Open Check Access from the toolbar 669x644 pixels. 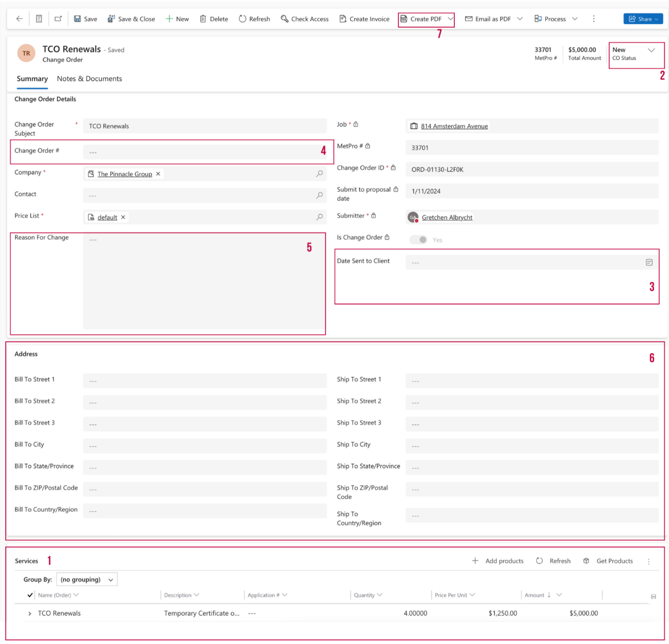point(305,19)
